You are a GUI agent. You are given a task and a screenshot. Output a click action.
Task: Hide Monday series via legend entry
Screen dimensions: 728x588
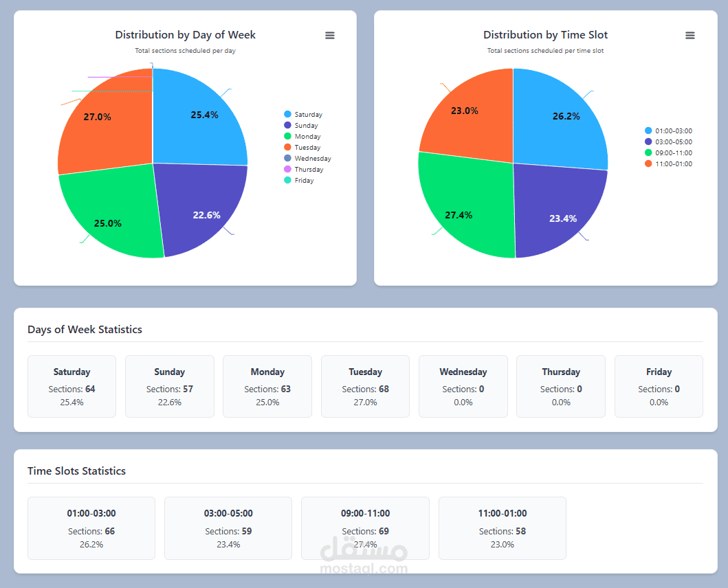302,137
